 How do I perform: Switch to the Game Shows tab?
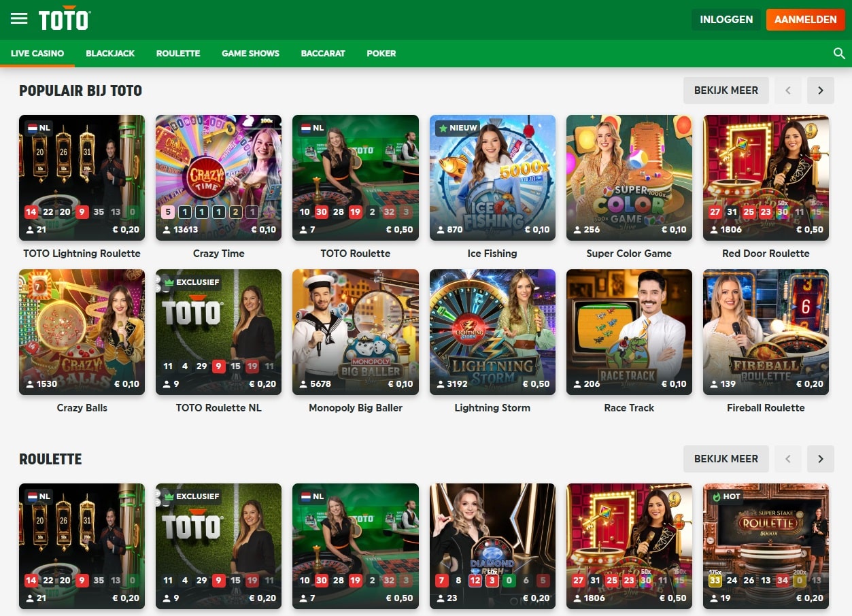[x=250, y=53]
